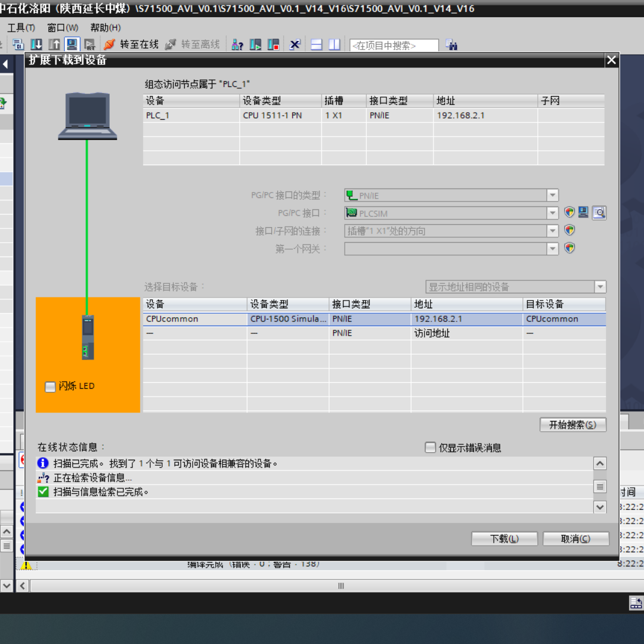Image resolution: width=644 pixels, height=644 pixels.
Task: Click the split editor horizontally icon
Action: click(317, 45)
